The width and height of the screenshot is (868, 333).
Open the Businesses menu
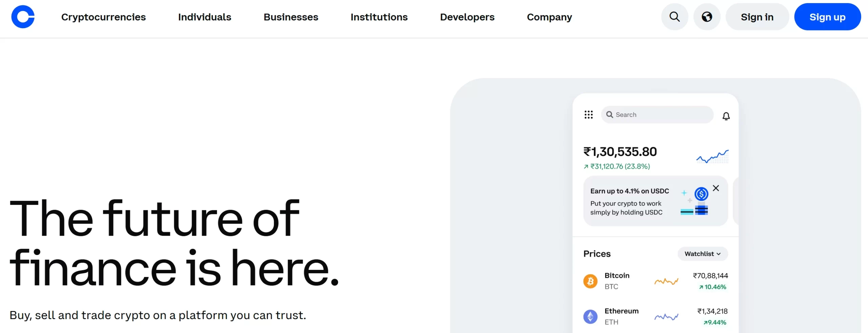(x=291, y=17)
